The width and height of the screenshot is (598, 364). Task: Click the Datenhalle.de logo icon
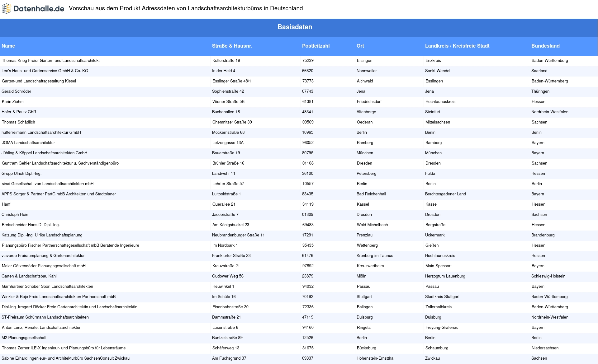(7, 9)
